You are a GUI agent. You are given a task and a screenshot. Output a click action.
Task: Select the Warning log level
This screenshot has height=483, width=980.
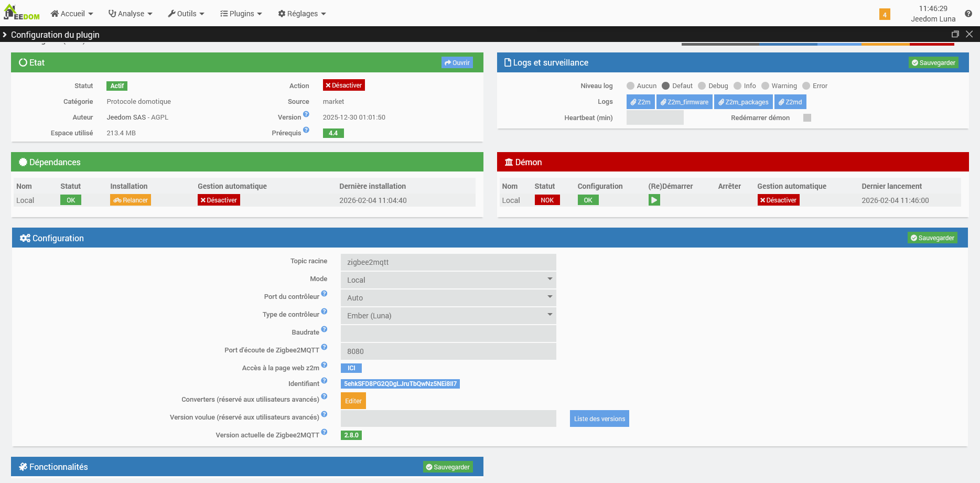(x=766, y=86)
